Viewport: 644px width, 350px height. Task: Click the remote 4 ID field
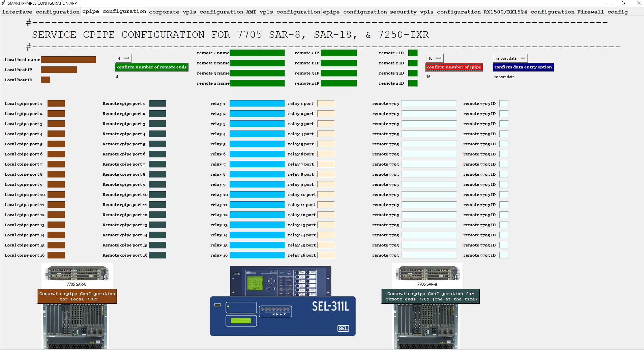tap(413, 83)
